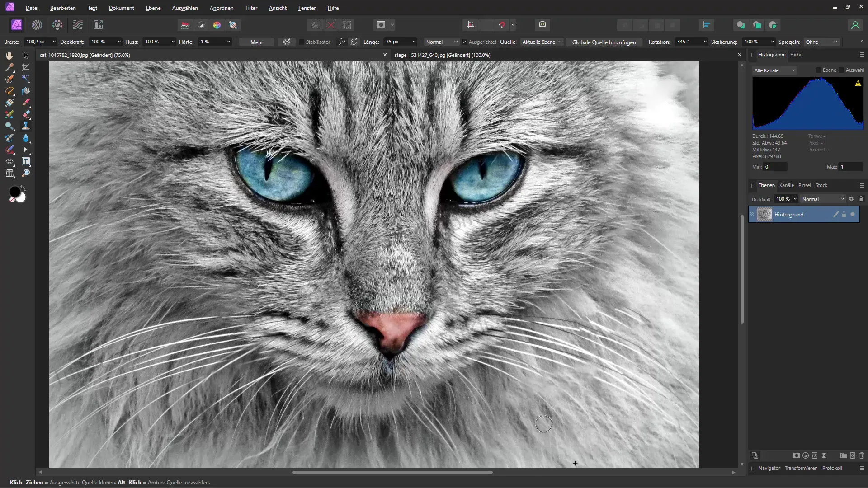Open the Fluss flow dropdown
The height and width of the screenshot is (488, 868).
point(173,42)
